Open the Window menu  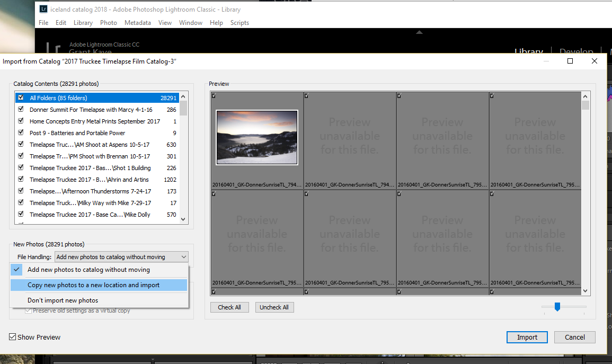coord(190,23)
